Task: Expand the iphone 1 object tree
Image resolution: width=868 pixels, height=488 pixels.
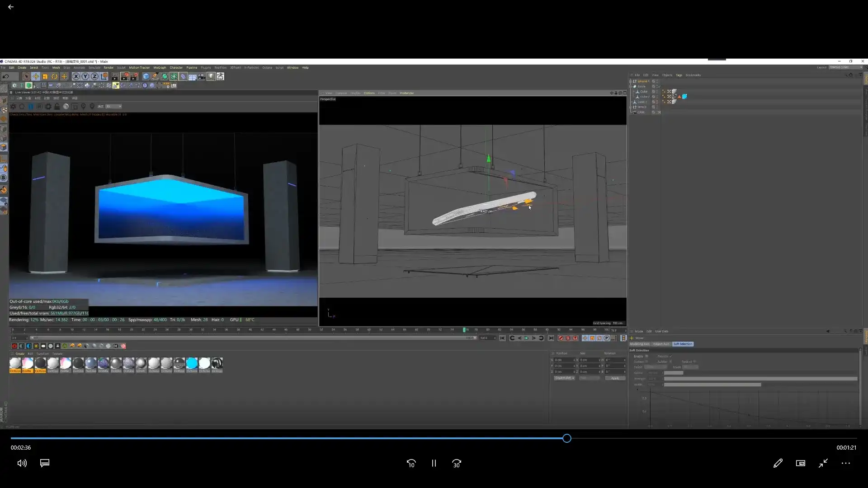Action: (631, 81)
